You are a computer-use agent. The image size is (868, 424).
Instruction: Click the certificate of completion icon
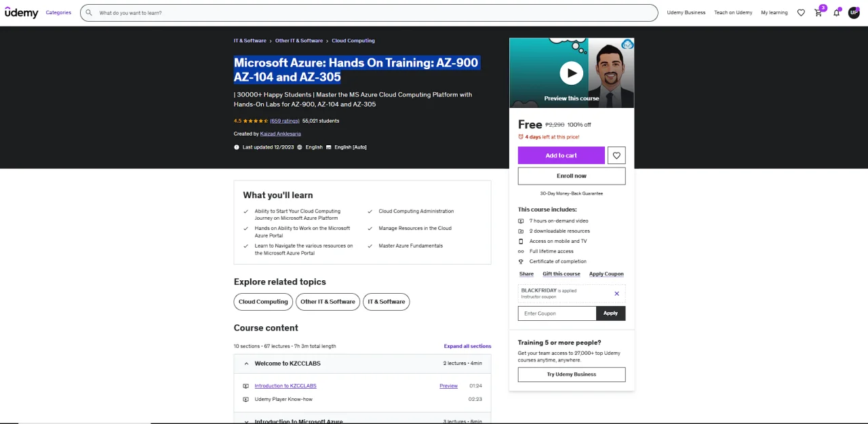521,261
